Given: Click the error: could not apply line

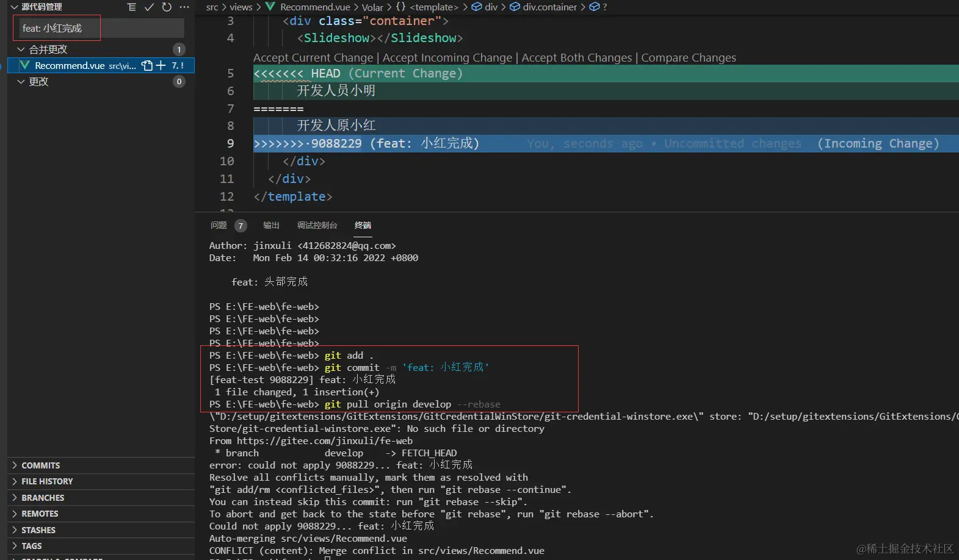Looking at the screenshot, I should (x=341, y=465).
